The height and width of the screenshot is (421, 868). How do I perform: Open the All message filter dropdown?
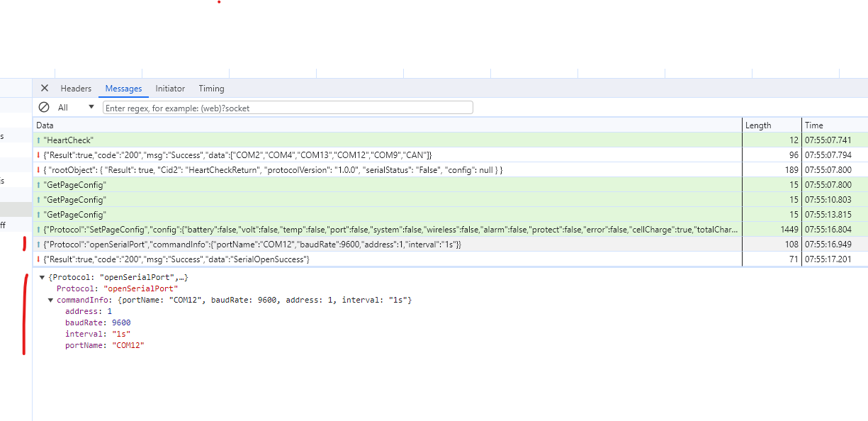76,108
